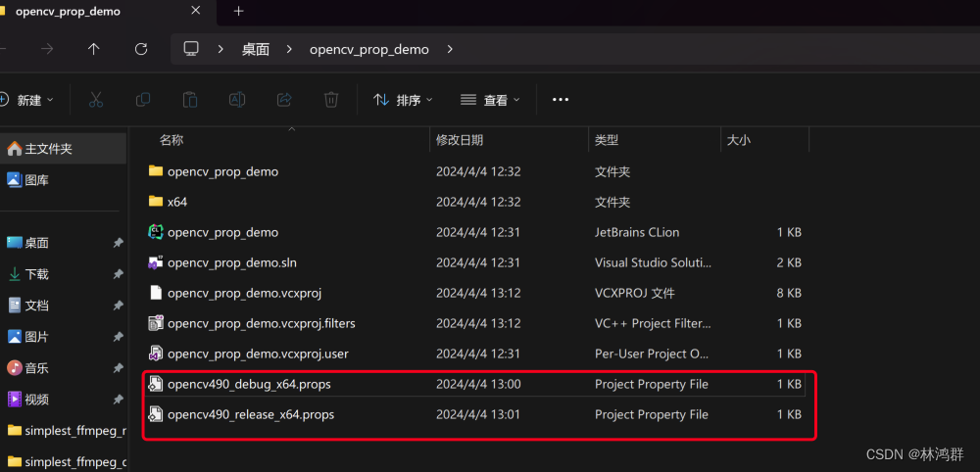Screen dimensions: 980x472
Task: Click JetBrains CLion type cell
Action: pyautogui.click(x=637, y=232)
